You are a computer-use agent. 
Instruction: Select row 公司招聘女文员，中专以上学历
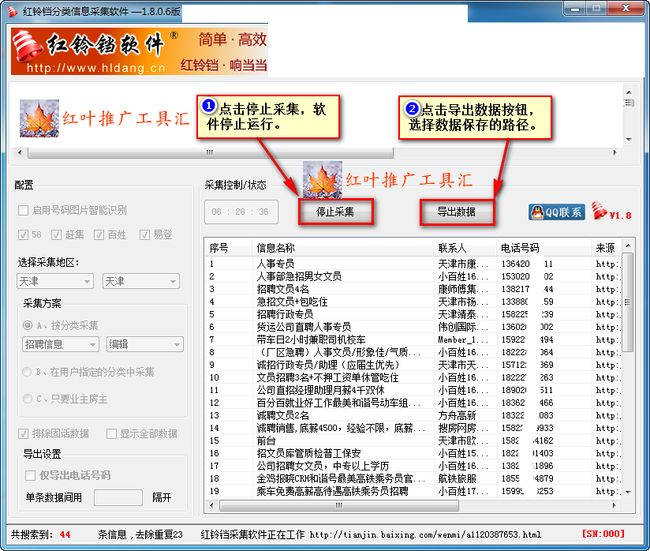(x=413, y=466)
